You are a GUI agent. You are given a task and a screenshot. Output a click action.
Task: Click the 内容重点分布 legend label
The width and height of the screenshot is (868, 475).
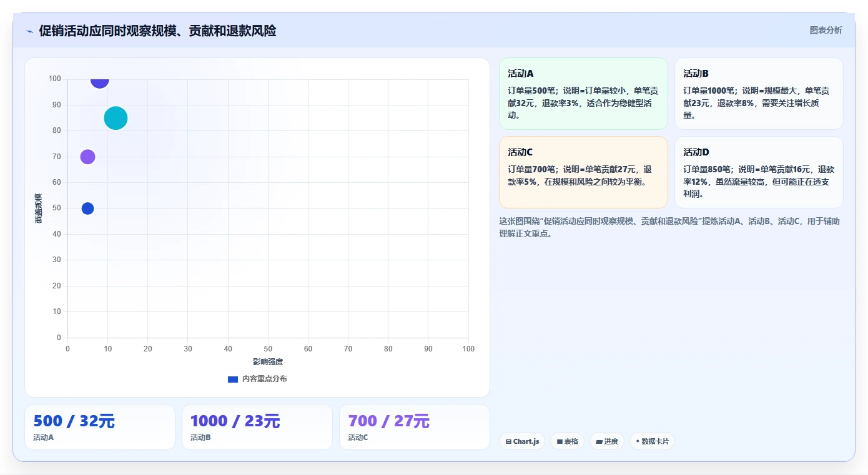point(264,379)
